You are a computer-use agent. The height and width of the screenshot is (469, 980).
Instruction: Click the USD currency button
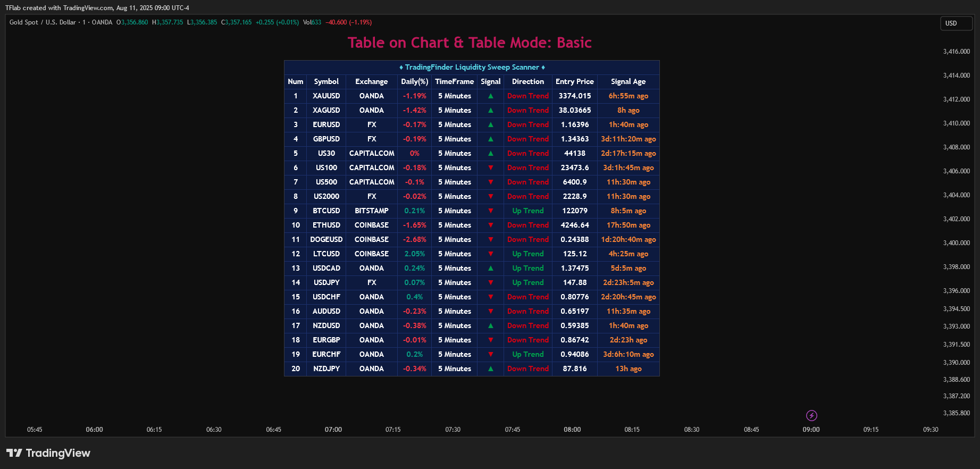tap(956, 23)
